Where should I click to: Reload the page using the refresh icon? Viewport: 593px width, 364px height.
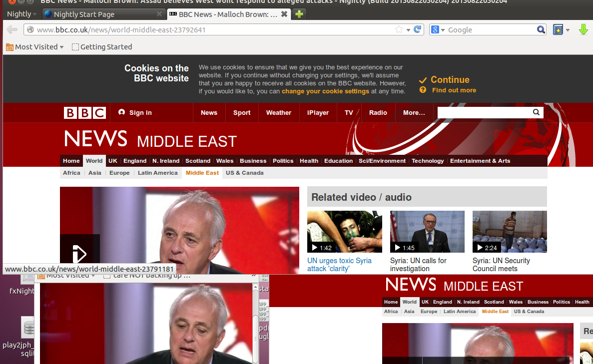tap(418, 29)
